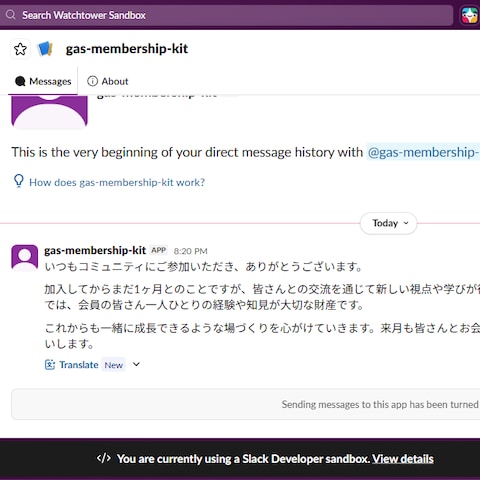Translate the Japanese message

click(79, 365)
